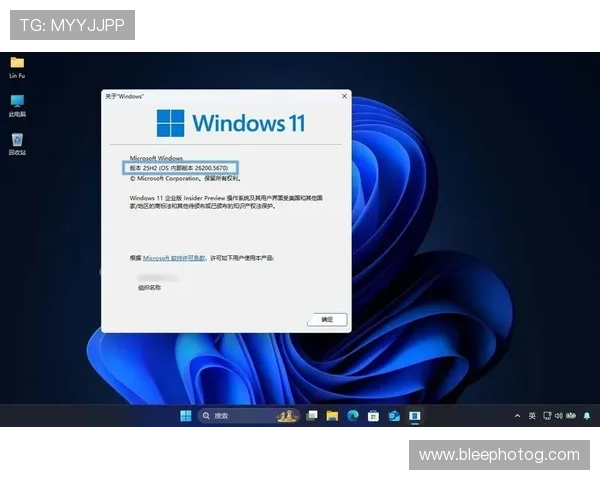Launch Outlook from the taskbar
Image resolution: width=600 pixels, height=480 pixels.
pos(394,415)
